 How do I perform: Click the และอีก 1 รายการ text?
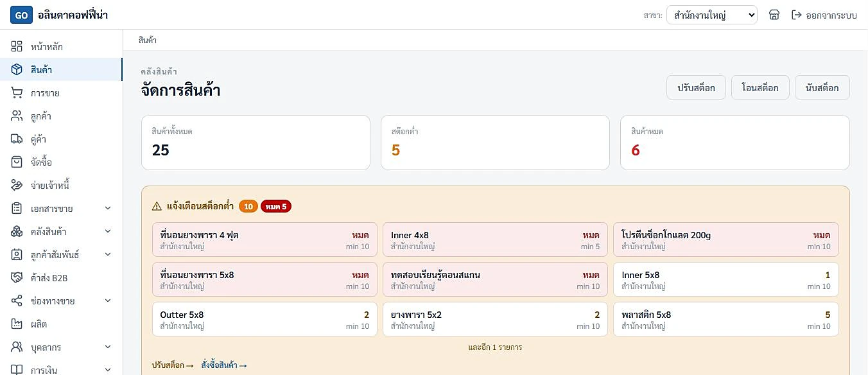pos(495,347)
